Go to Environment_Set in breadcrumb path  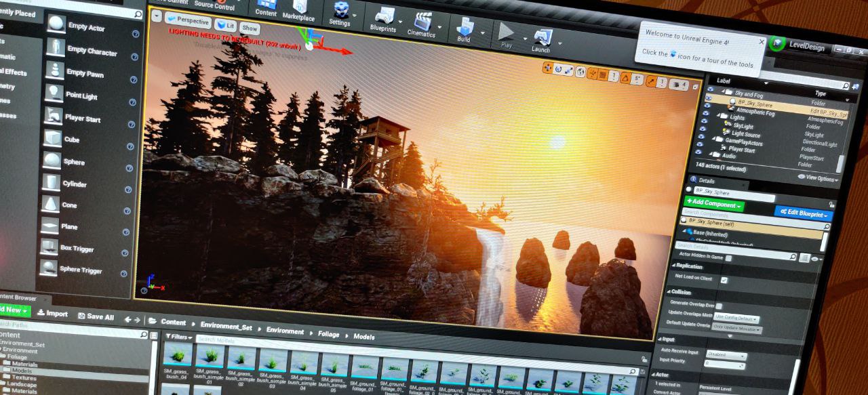click(x=225, y=327)
